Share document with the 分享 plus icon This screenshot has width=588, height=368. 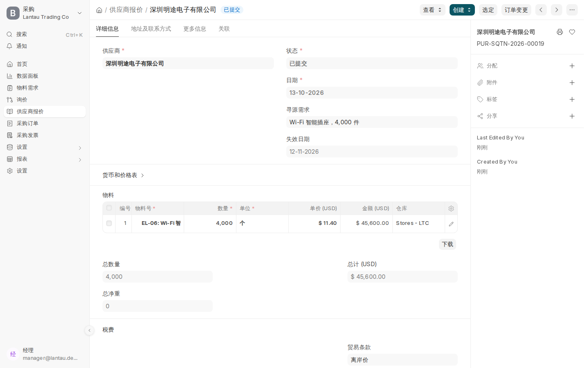coord(572,116)
